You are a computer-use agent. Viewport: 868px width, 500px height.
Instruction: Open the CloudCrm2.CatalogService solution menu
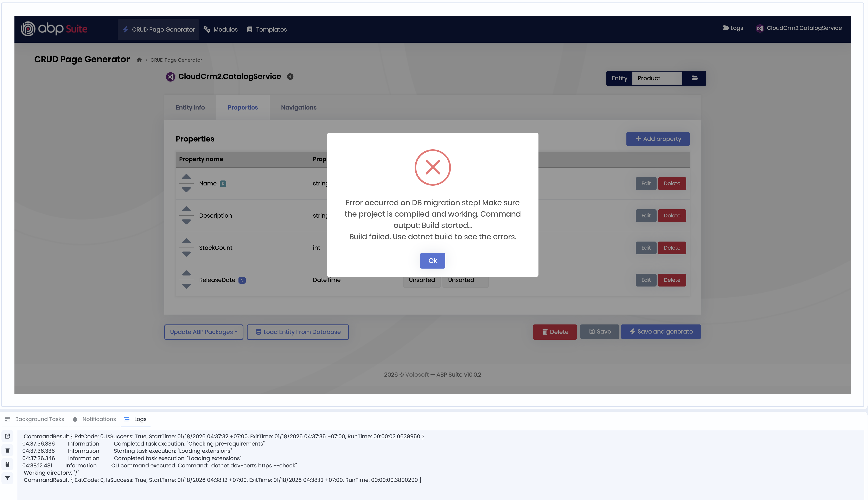799,28
